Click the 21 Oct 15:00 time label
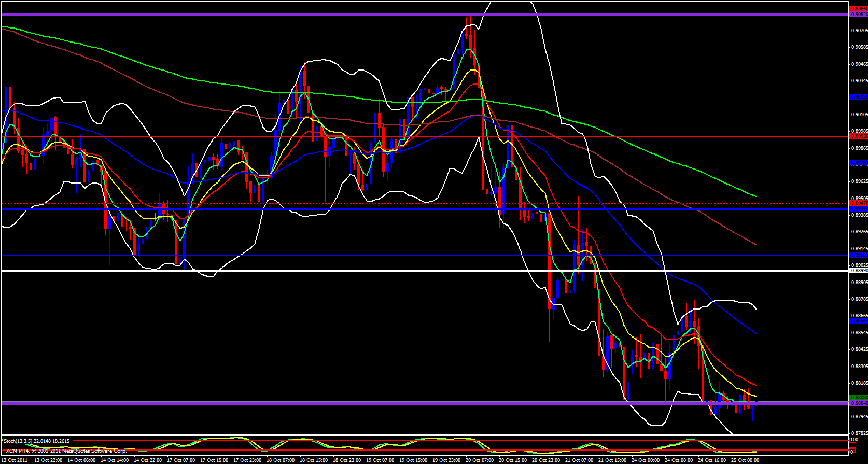868x464 pixels. (x=612, y=460)
